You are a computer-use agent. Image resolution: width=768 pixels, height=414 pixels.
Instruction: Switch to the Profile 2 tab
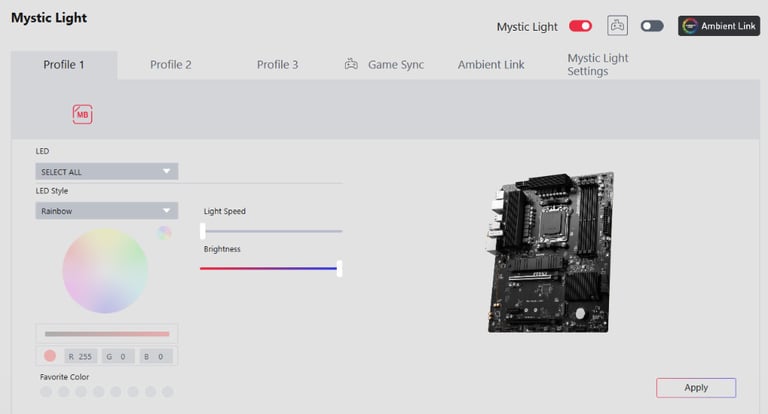[170, 65]
